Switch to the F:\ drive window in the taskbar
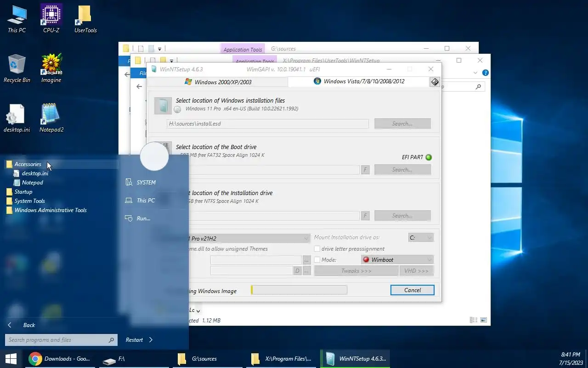 click(133, 358)
